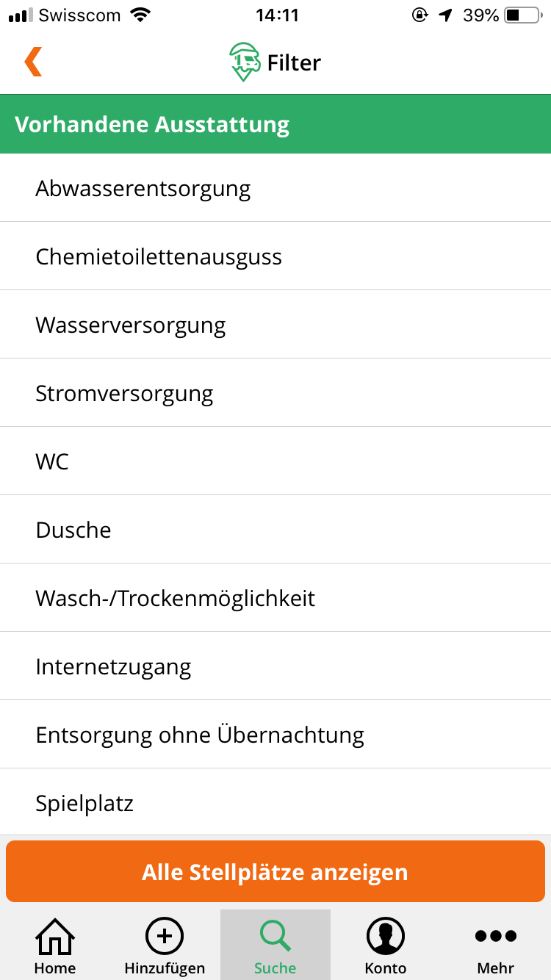Select the Stromversorgung filter row
Image resolution: width=551 pixels, height=980 pixels.
(275, 393)
